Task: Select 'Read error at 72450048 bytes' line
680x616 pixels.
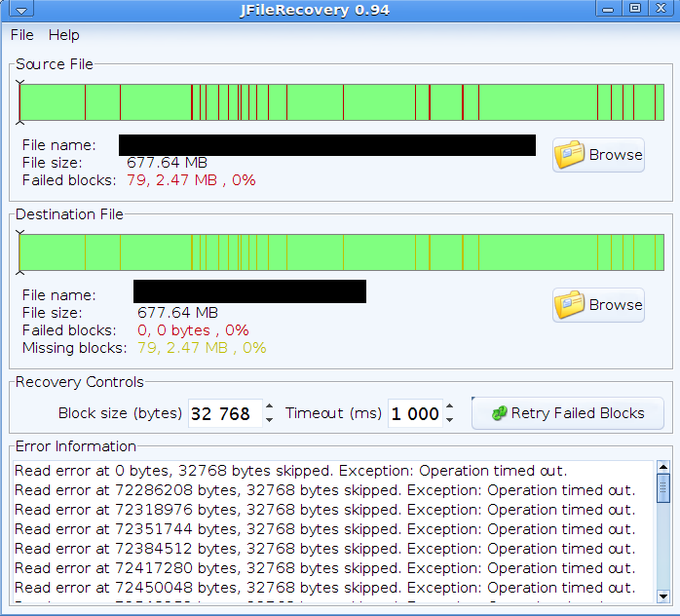Action: pos(324,588)
